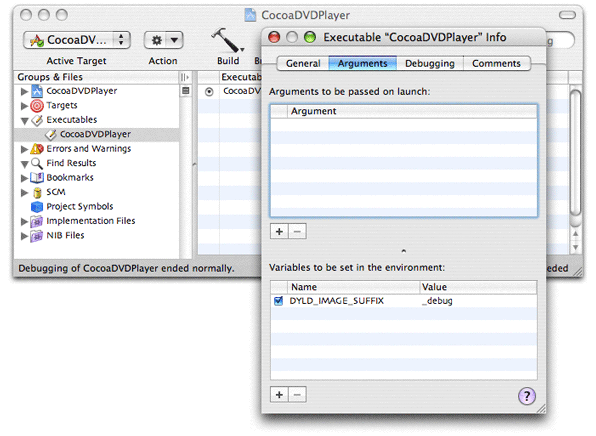Expand the Errors and Warnings group

[24, 149]
